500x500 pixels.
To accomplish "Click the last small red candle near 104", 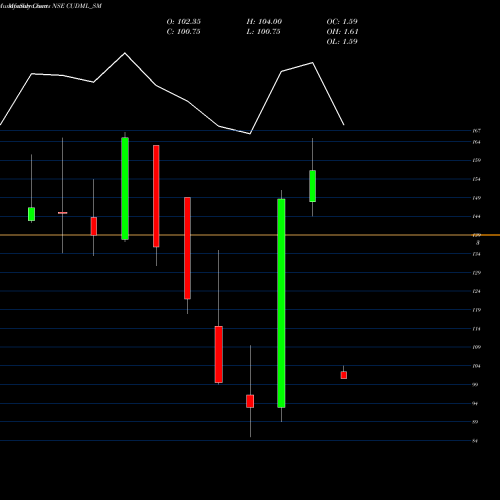I will tap(344, 375).
